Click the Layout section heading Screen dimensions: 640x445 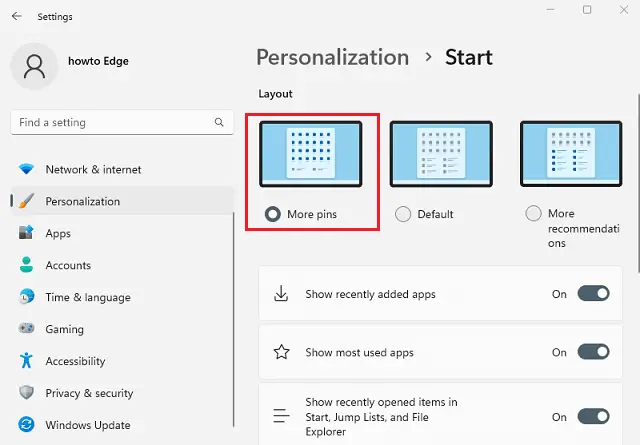pos(275,94)
